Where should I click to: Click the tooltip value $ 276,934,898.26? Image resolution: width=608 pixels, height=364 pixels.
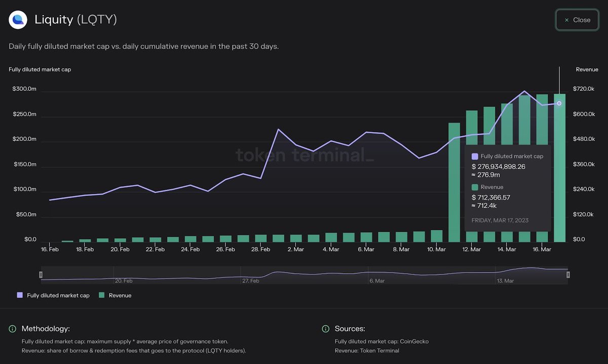point(498,166)
